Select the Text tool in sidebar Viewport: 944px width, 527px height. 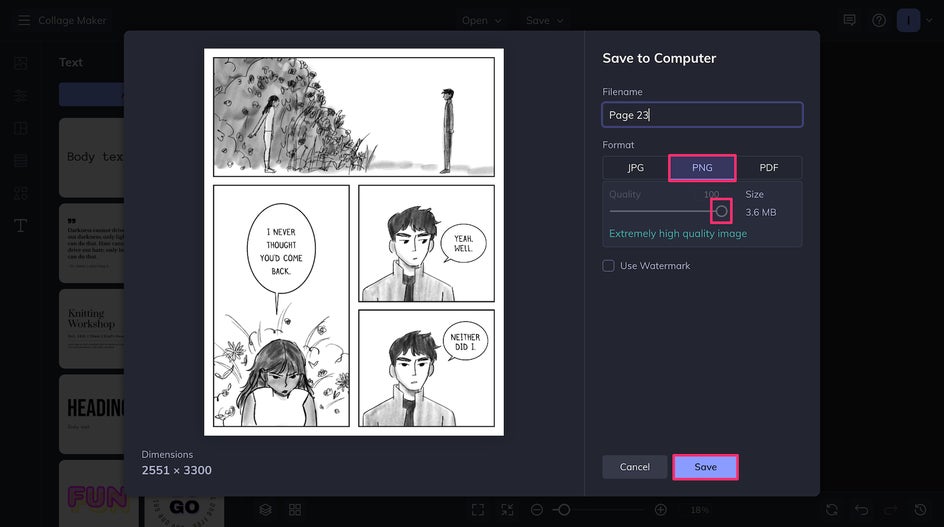(20, 225)
